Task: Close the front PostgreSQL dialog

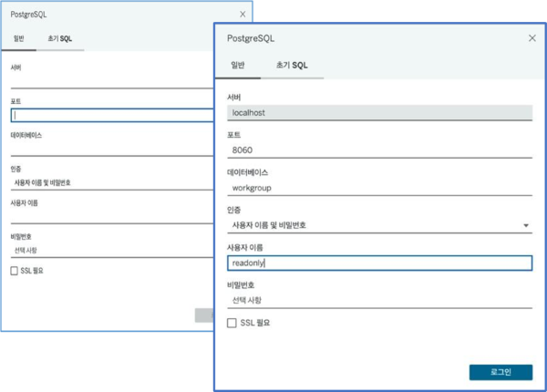Action: pos(532,38)
